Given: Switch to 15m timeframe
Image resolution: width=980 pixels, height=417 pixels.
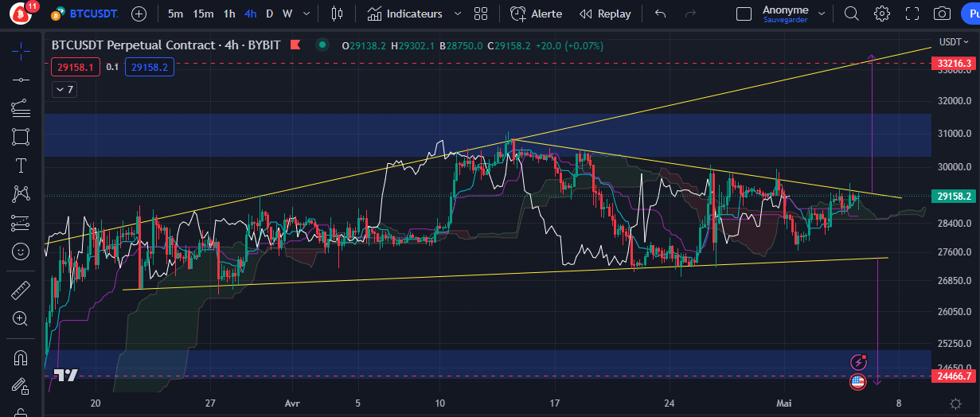Looking at the screenshot, I should pyautogui.click(x=203, y=14).
